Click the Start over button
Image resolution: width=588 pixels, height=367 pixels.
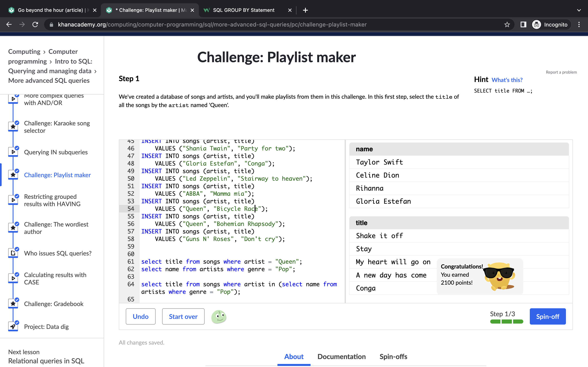point(183,316)
